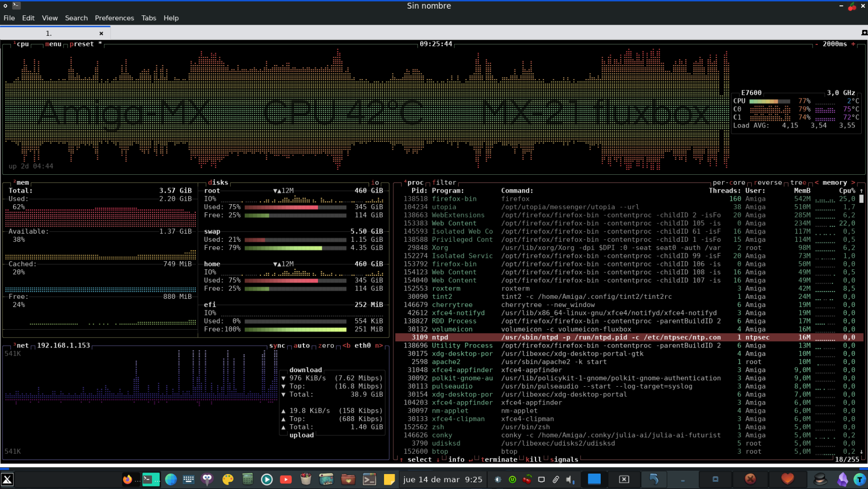Viewport: 868px width, 489px height.
Task: Click the green power tray icon
Action: [x=512, y=479]
